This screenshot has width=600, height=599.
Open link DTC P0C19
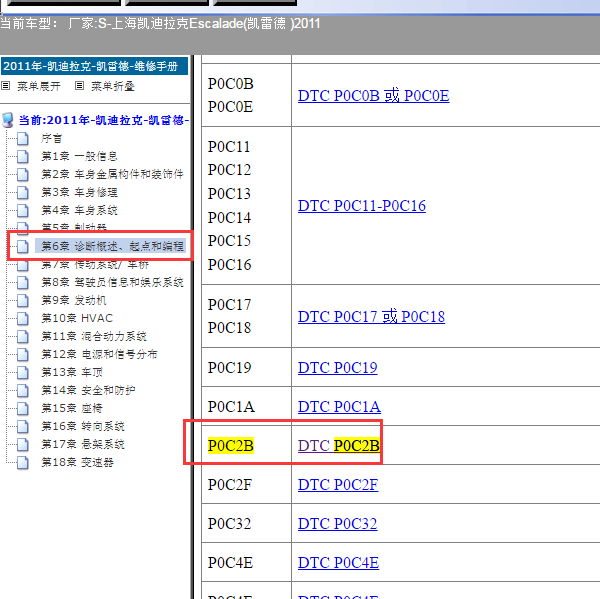point(338,368)
